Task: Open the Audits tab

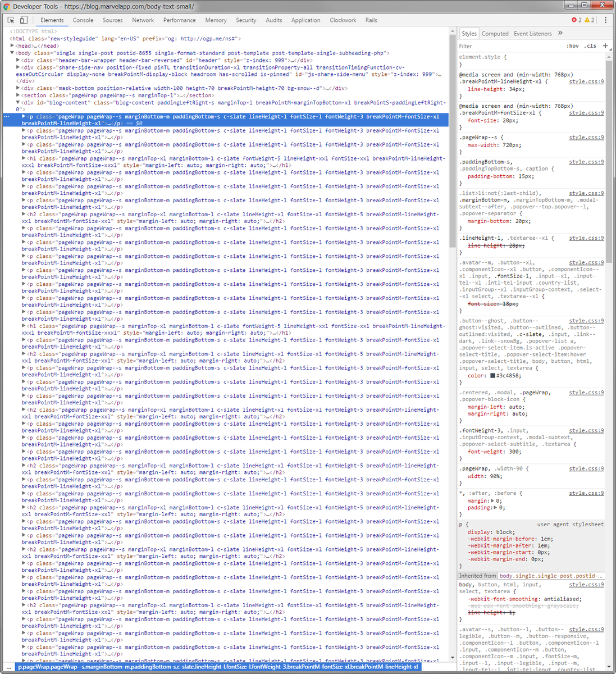Action: click(274, 20)
